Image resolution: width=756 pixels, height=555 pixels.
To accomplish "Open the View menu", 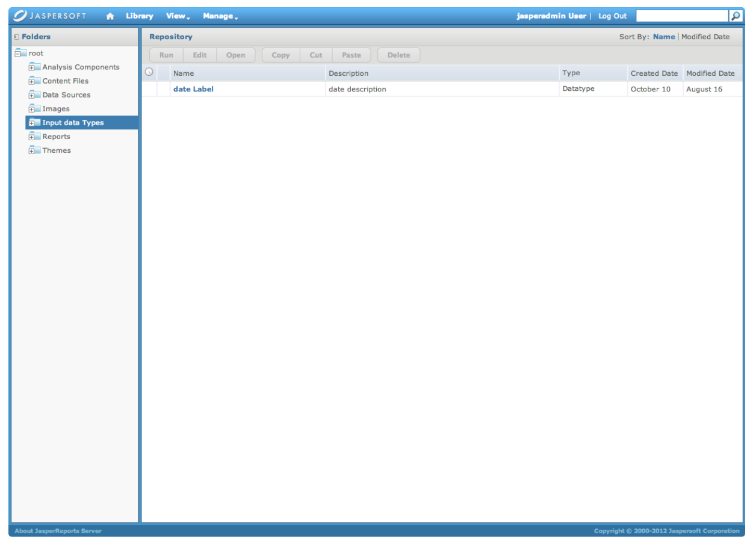I will (178, 16).
